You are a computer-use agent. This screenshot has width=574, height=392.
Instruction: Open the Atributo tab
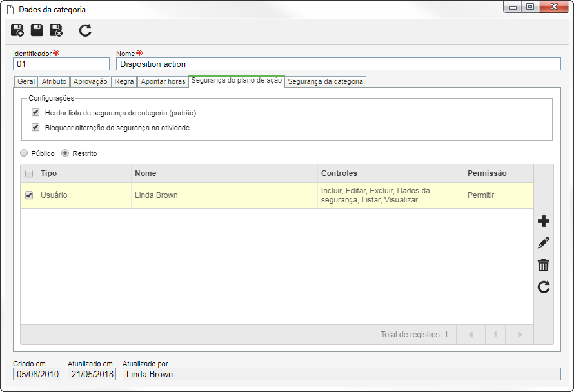tap(54, 81)
